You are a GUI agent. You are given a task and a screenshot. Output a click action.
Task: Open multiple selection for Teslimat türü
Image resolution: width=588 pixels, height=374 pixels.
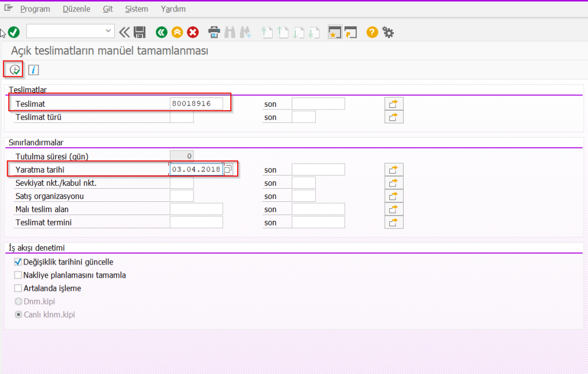[x=394, y=117]
